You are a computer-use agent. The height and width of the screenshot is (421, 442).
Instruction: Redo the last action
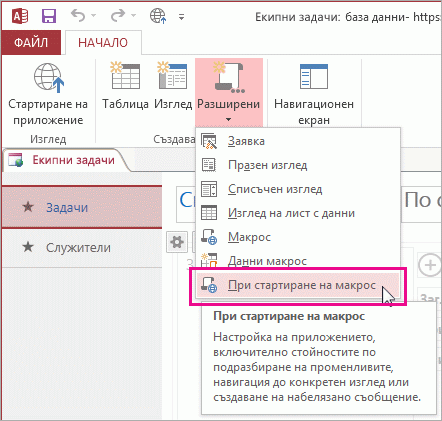118,15
